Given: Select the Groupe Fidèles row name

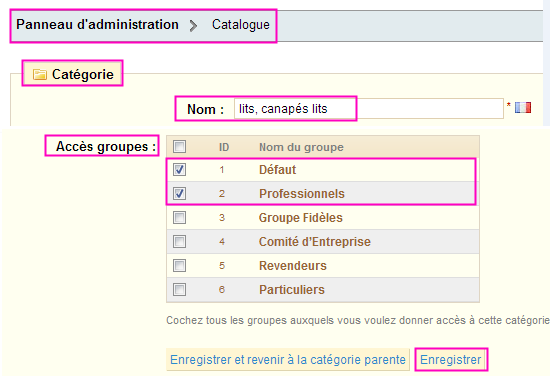Looking at the screenshot, I should pos(301,218).
